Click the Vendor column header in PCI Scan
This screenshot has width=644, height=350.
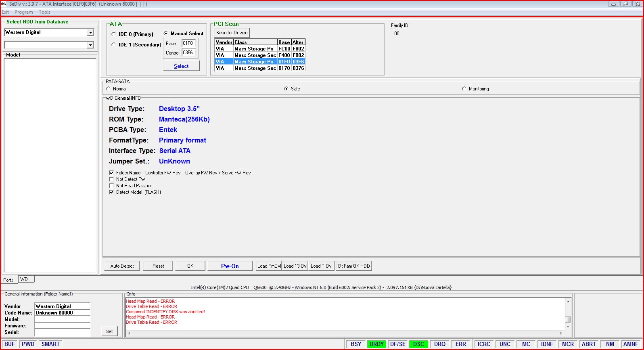[x=224, y=42]
